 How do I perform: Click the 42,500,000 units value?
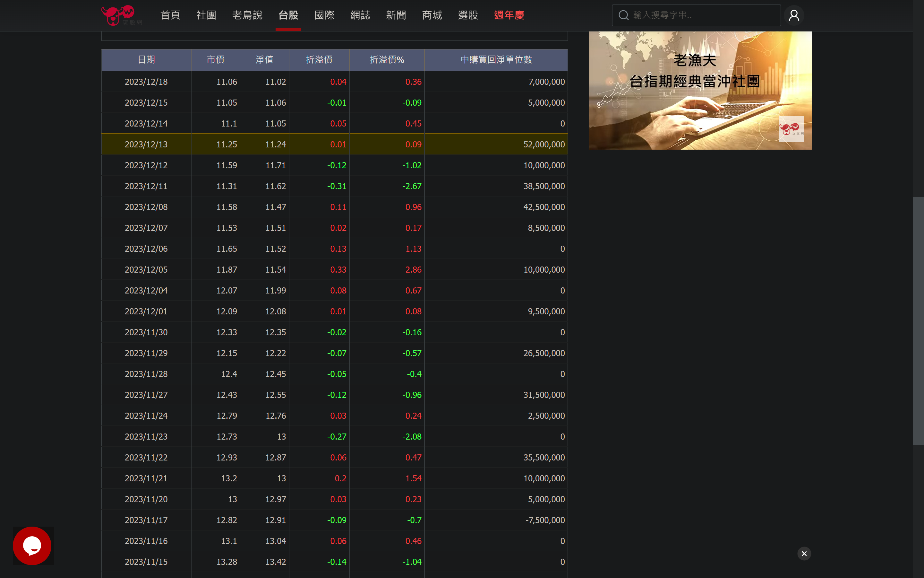[544, 207]
